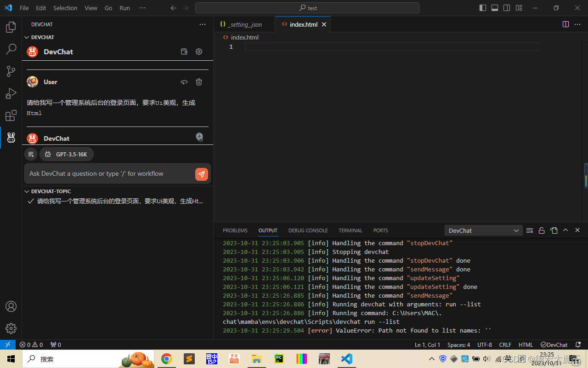Click index.html in the editor breadcrumb
Image resolution: width=588 pixels, height=368 pixels.
(x=244, y=37)
